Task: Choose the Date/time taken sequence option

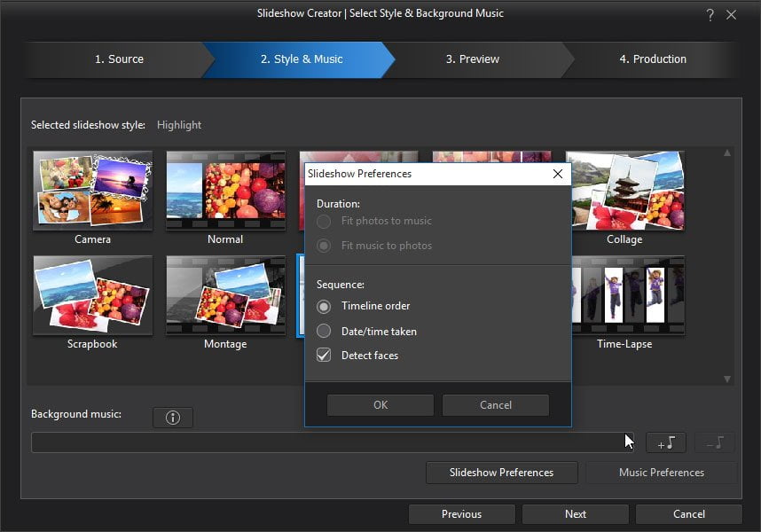Action: click(x=324, y=332)
